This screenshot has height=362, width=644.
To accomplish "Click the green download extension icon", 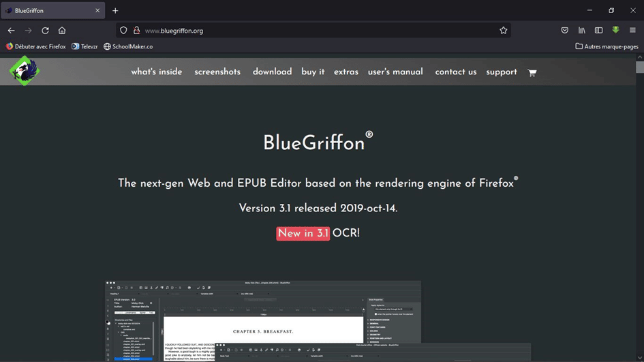I will pos(615,30).
